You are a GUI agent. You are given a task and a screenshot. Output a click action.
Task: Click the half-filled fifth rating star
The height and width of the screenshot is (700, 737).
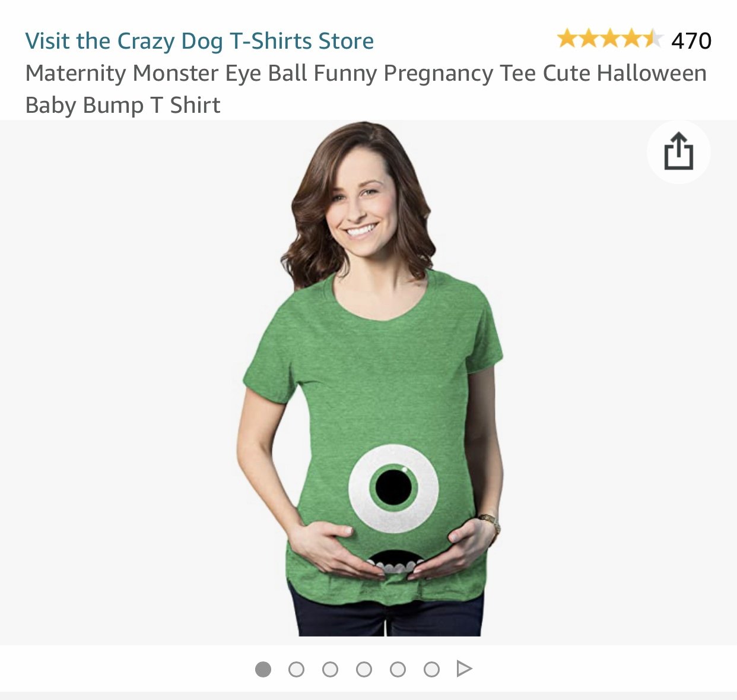point(652,39)
